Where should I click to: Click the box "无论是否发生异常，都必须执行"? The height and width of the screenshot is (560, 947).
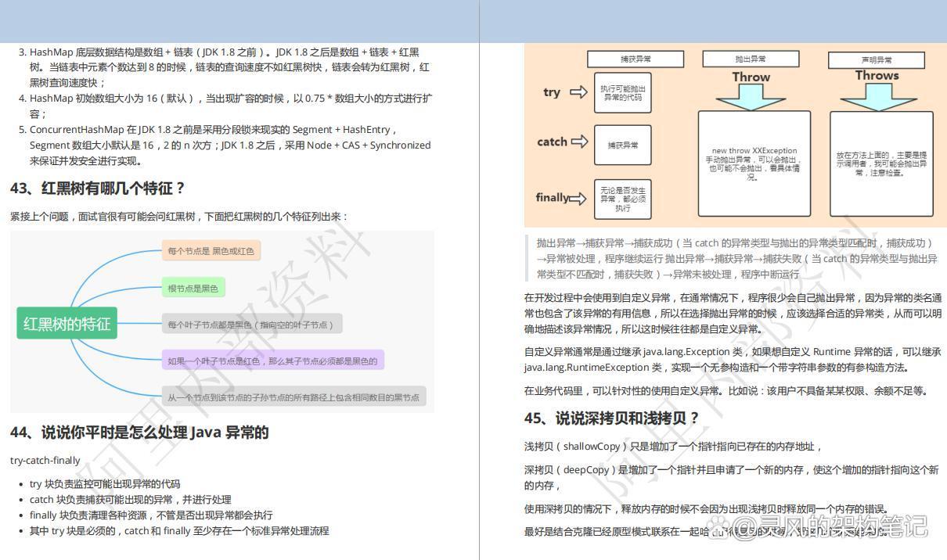[623, 199]
